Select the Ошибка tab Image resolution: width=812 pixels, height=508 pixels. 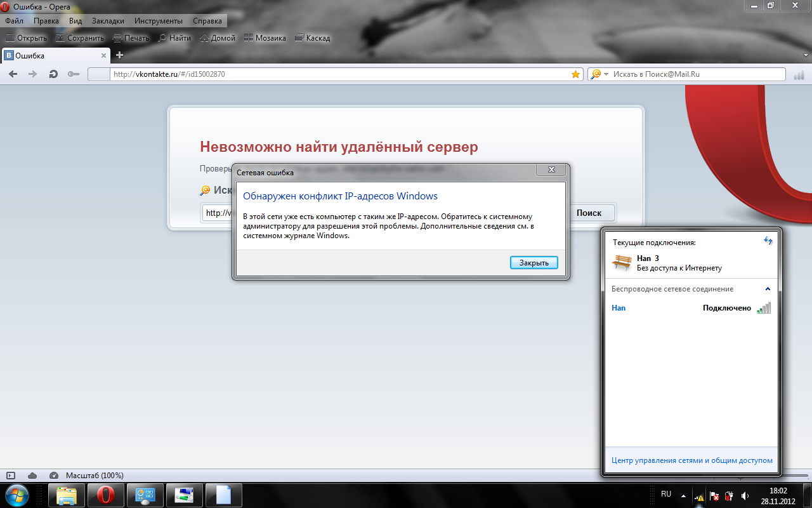[x=56, y=55]
